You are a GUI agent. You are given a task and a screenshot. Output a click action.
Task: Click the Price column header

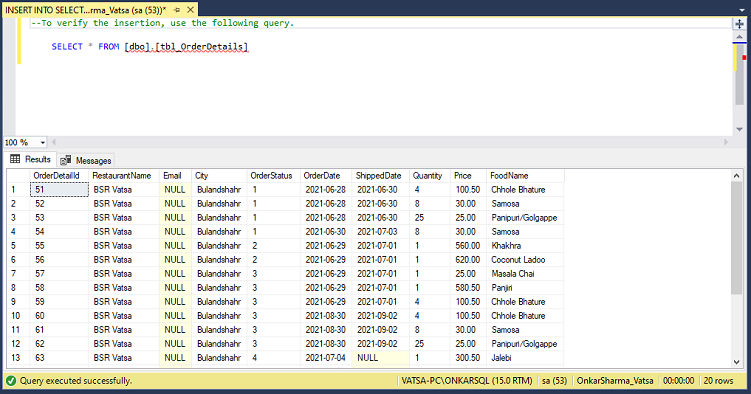(468, 176)
